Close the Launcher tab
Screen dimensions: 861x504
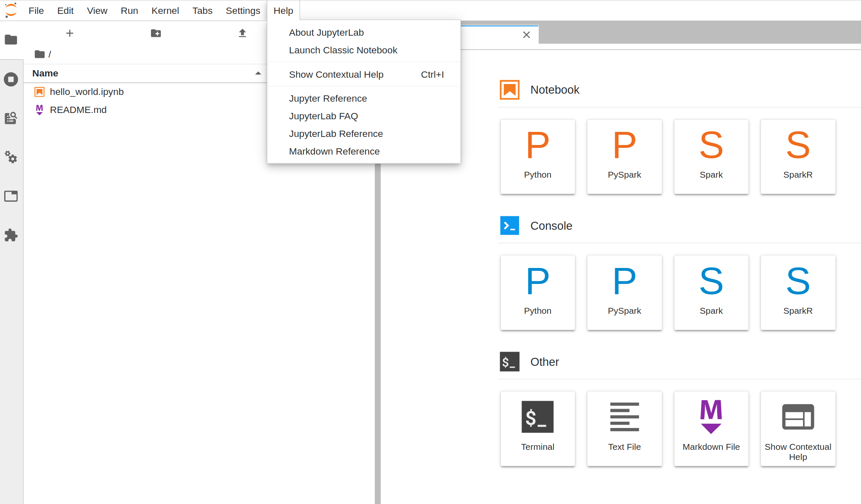527,35
